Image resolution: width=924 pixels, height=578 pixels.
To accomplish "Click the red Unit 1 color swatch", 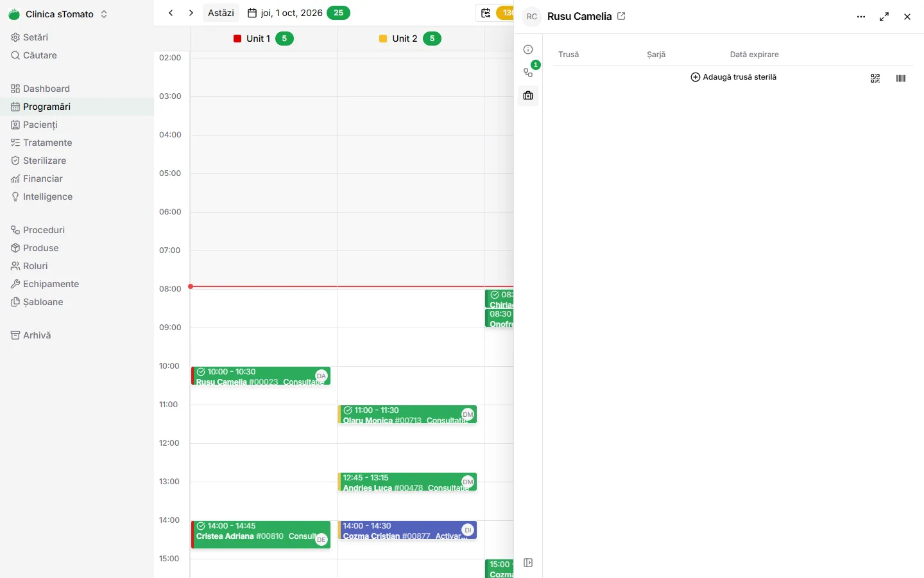I will 237,39.
